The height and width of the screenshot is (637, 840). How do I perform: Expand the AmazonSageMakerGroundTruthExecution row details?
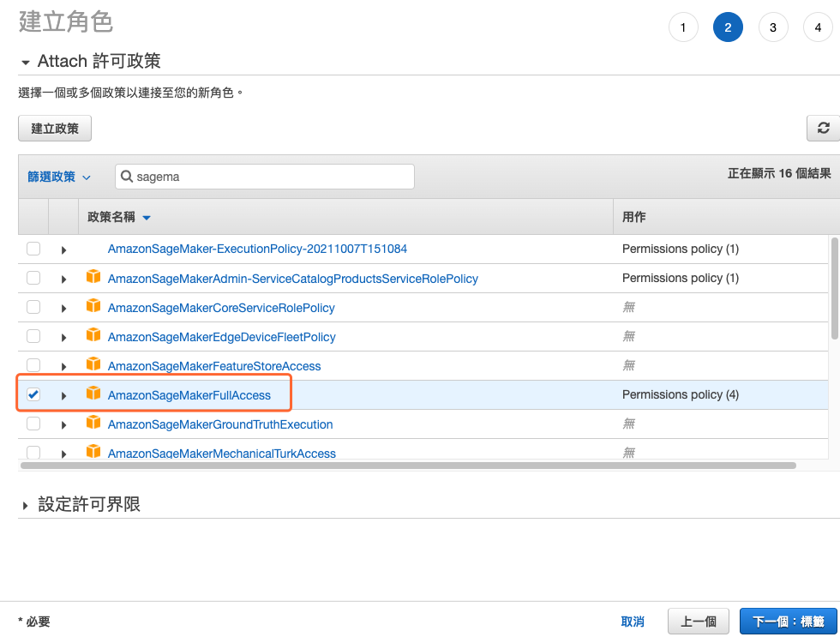(x=63, y=425)
